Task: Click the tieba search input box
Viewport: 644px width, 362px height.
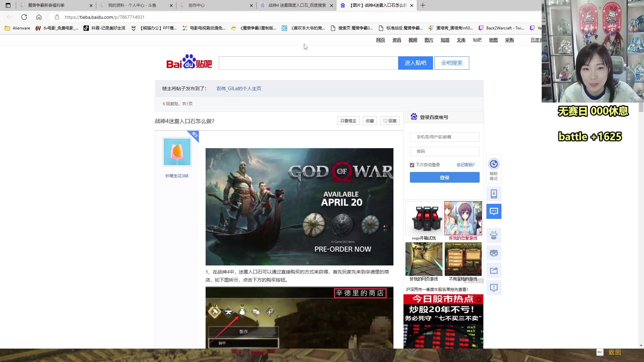Action: (308, 63)
